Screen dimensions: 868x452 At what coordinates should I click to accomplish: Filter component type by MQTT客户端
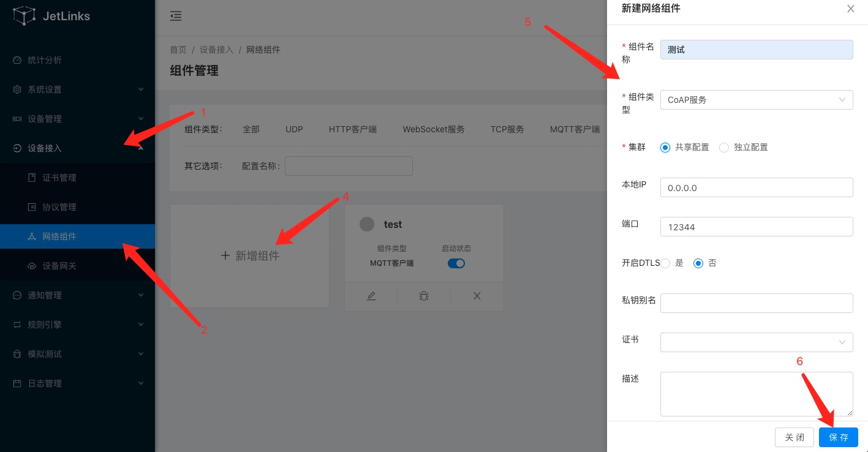[x=575, y=129]
